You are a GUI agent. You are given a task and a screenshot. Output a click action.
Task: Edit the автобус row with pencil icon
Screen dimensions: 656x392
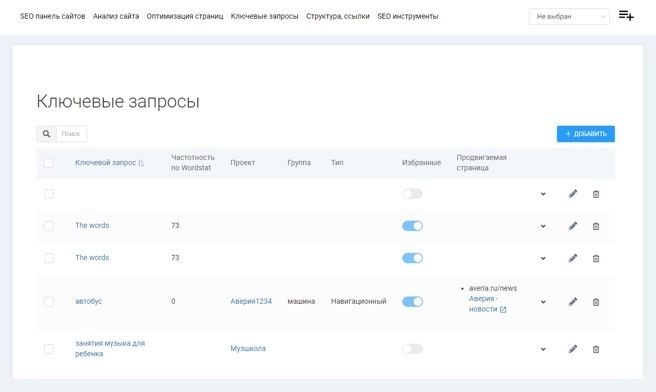coord(573,302)
